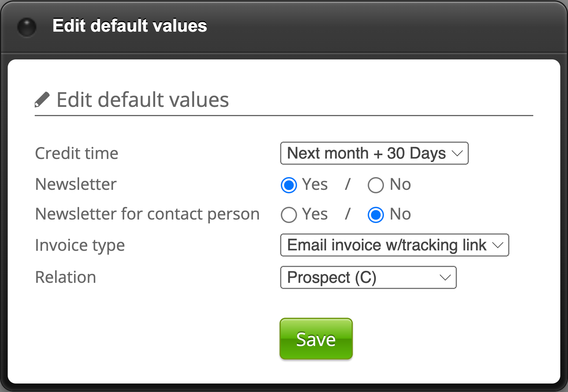Choose No for Newsletter

pyautogui.click(x=375, y=185)
